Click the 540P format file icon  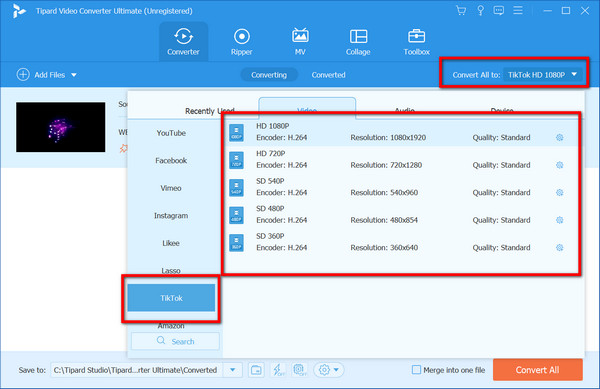(x=236, y=188)
